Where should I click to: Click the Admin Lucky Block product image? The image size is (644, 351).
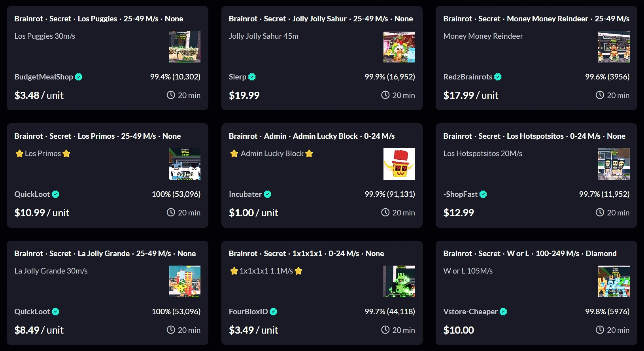click(x=399, y=164)
